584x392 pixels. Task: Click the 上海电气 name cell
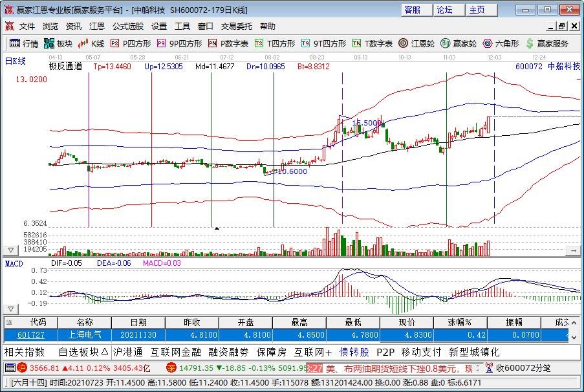point(85,335)
